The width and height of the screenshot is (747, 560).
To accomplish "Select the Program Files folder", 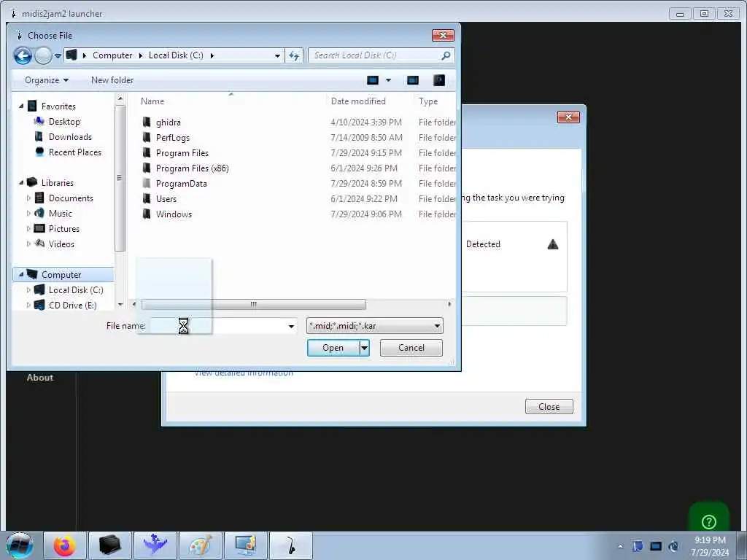I will tap(182, 153).
